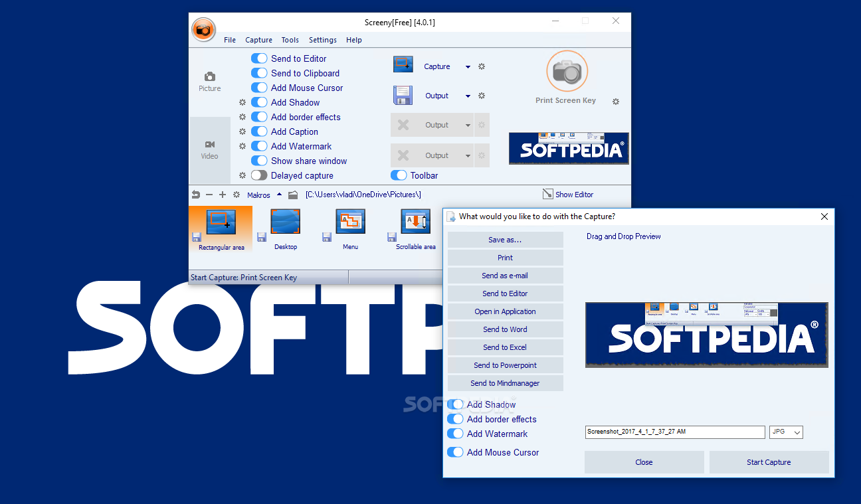This screenshot has height=504, width=861.
Task: Turn off Add Caption switch
Action: [259, 131]
